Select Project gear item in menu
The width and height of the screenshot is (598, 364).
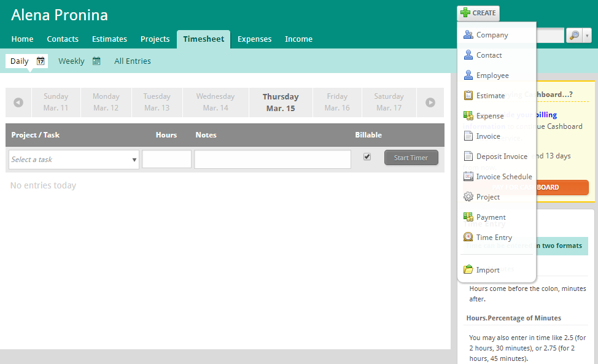[487, 197]
